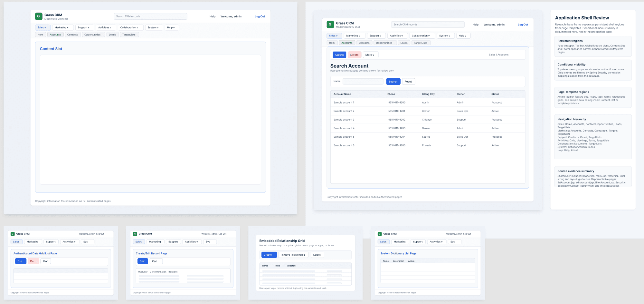Open System dropdown in Search Account frame
Image resolution: width=644 pixels, height=304 pixels.
tap(445, 36)
